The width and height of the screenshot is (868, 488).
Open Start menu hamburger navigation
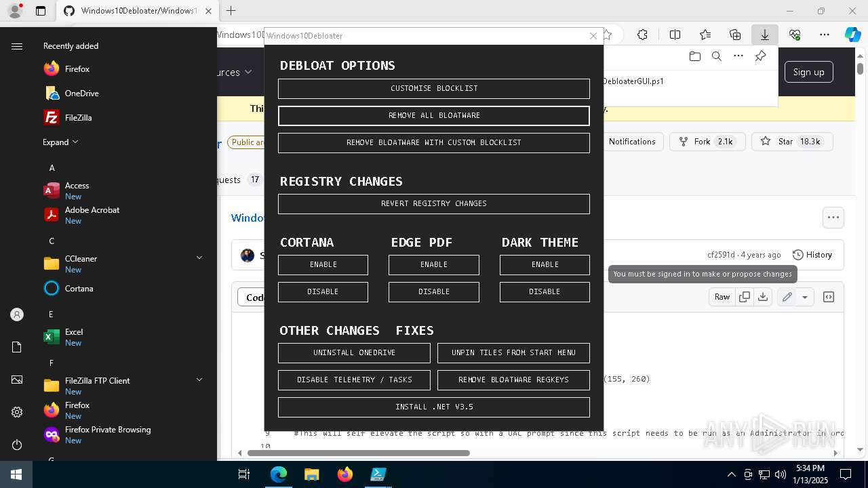17,46
